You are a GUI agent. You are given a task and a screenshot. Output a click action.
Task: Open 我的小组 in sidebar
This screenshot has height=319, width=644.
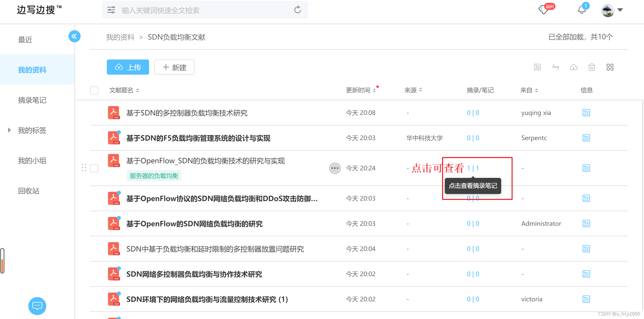click(32, 161)
